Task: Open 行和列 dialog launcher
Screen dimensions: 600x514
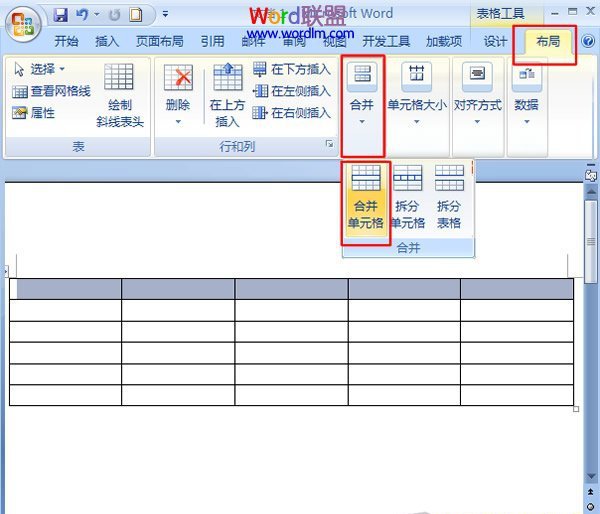Action: click(x=329, y=144)
